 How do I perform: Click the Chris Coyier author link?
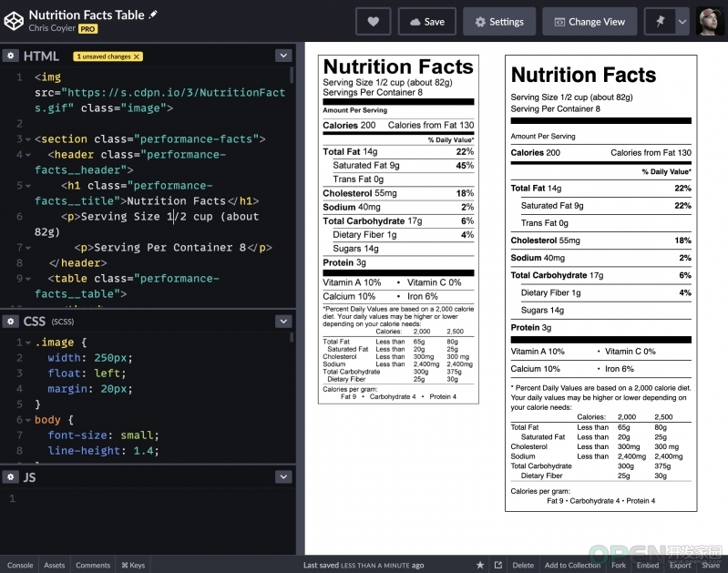(52, 28)
